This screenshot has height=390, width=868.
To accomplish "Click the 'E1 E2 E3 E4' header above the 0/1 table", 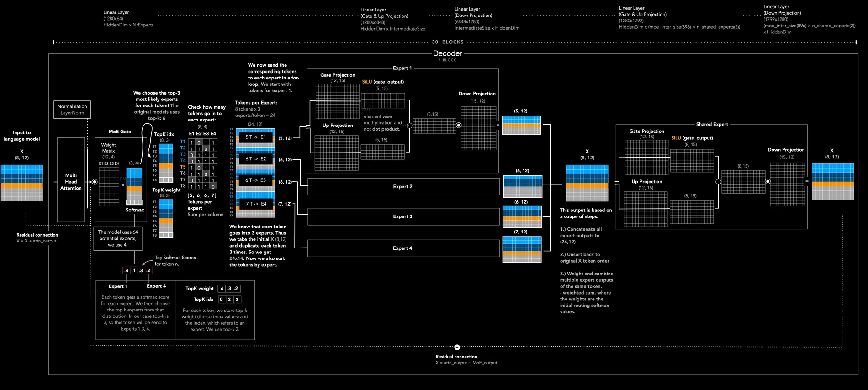I will point(202,134).
